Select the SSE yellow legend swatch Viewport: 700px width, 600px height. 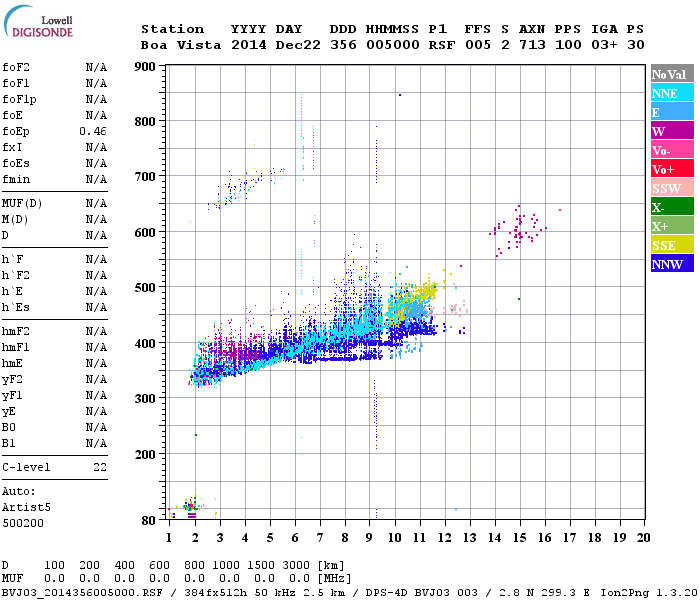pos(672,245)
